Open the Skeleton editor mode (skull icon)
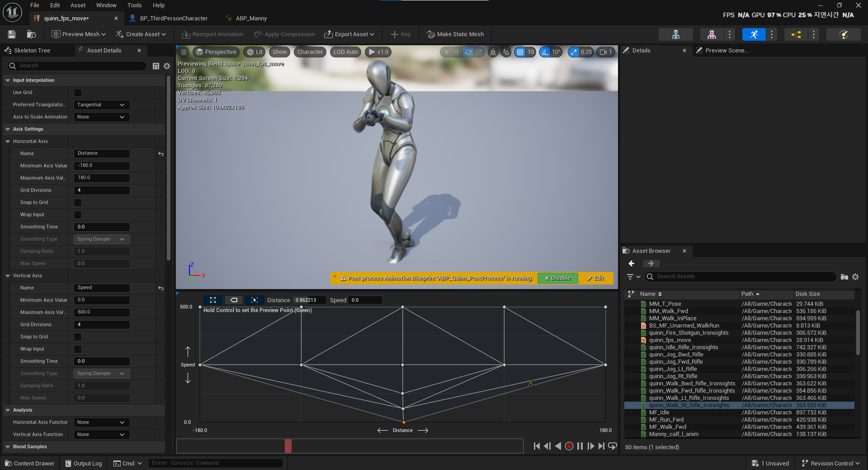 click(x=675, y=34)
